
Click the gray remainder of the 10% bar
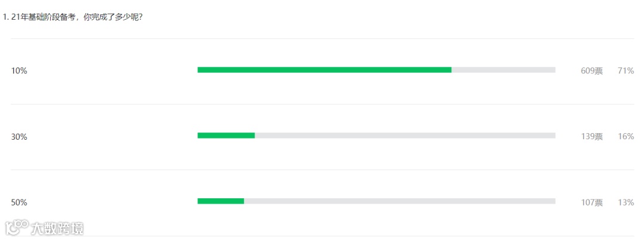point(503,70)
